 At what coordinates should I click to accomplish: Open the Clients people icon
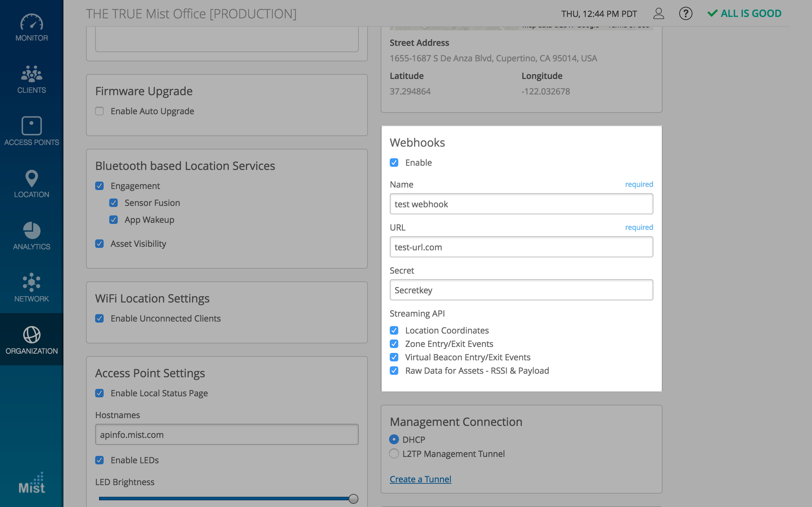pyautogui.click(x=31, y=74)
